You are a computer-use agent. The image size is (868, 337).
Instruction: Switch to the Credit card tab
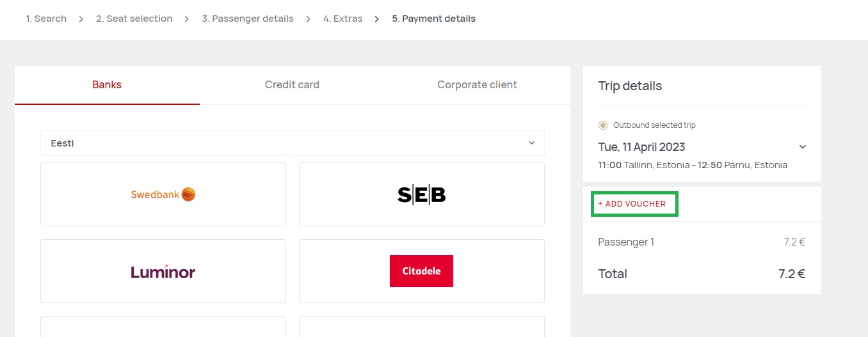click(x=292, y=85)
